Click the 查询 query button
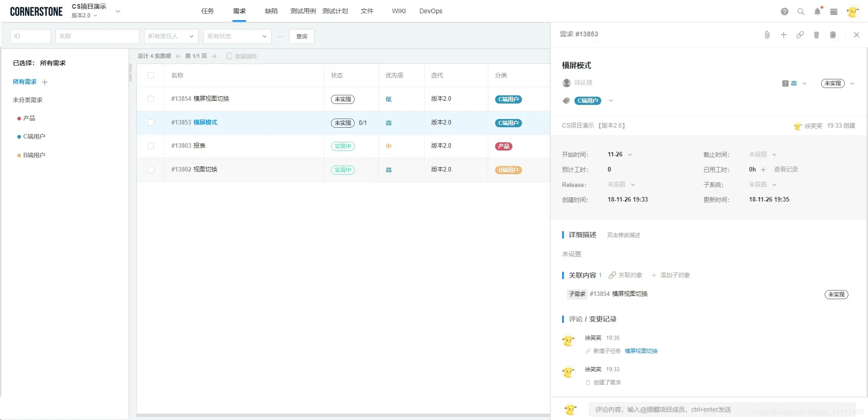Screen dimensions: 868x420 (302, 36)
